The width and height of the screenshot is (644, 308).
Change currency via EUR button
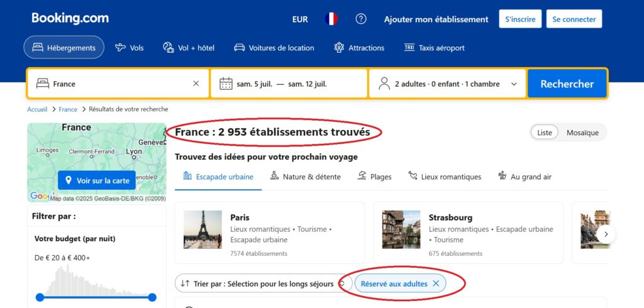300,19
